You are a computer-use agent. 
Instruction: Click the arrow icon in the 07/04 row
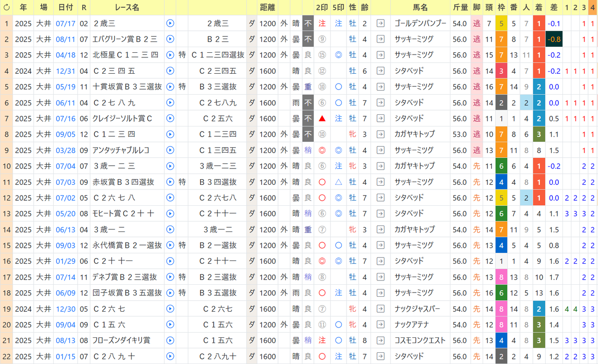[381, 166]
